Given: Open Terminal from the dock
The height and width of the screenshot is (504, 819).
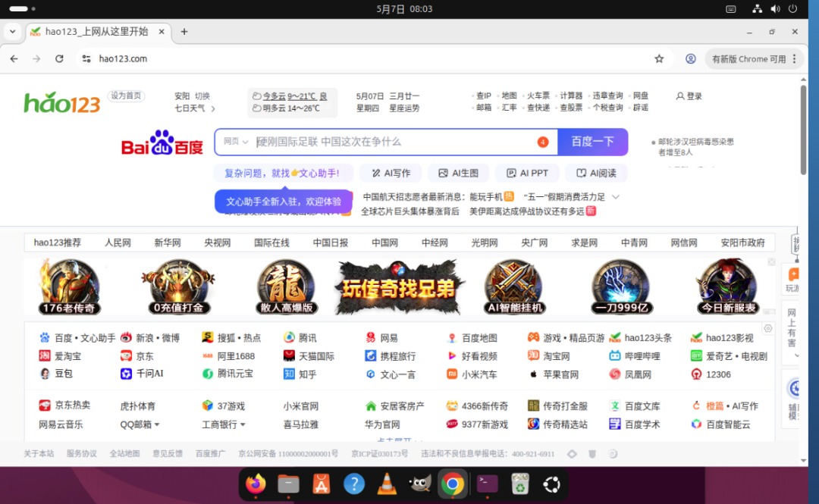Looking at the screenshot, I should pos(487,484).
